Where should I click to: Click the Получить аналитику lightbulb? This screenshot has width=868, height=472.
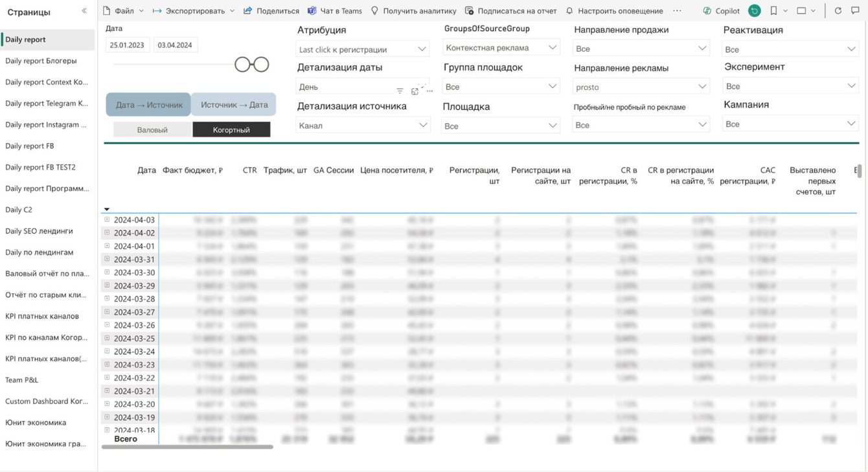[374, 11]
